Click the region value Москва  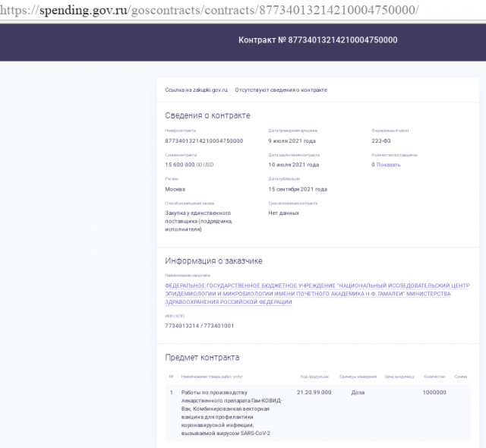pyautogui.click(x=175, y=188)
